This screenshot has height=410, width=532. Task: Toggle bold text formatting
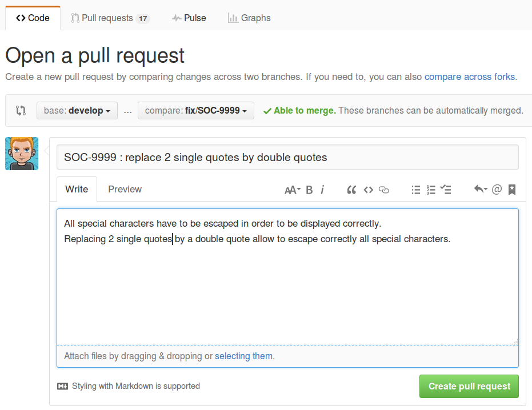[309, 190]
